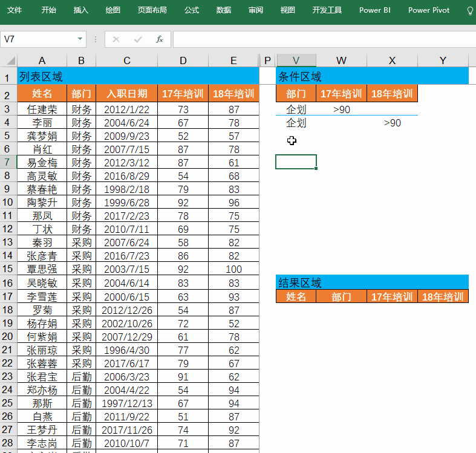
Task: Open the 视图 ribbon tab
Action: click(x=288, y=10)
